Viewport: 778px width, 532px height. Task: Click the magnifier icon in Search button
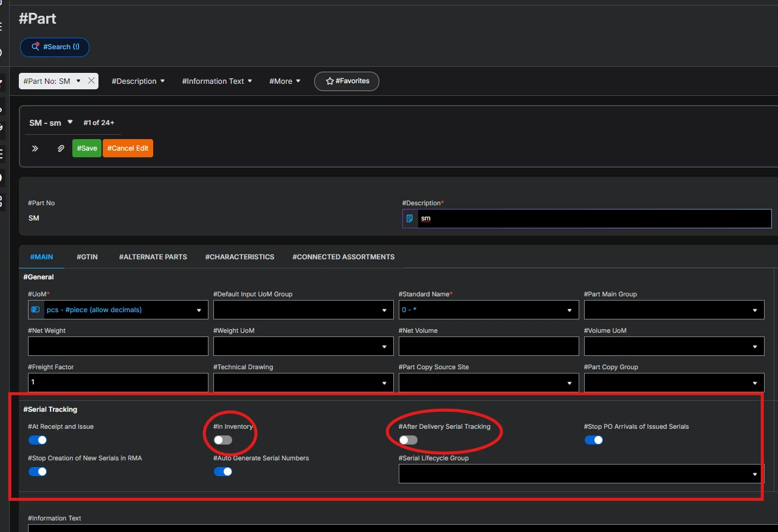[x=36, y=47]
